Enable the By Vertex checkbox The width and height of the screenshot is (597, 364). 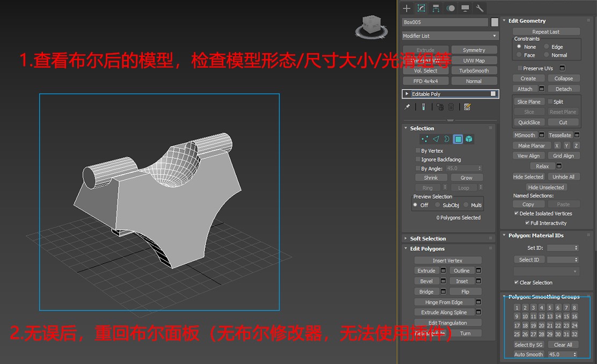[x=418, y=151]
